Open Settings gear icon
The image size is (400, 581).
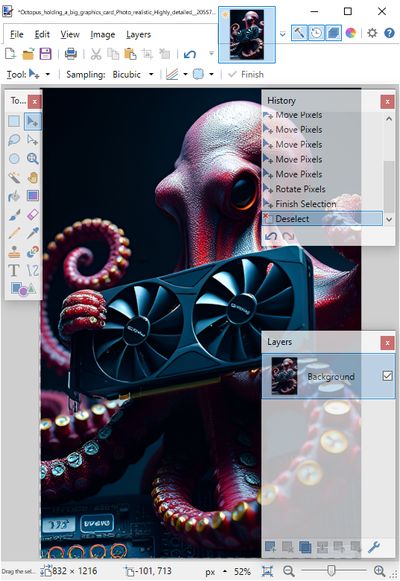click(372, 33)
